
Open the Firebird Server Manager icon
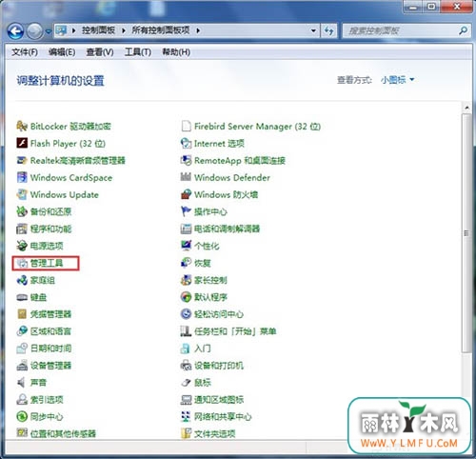click(x=186, y=127)
